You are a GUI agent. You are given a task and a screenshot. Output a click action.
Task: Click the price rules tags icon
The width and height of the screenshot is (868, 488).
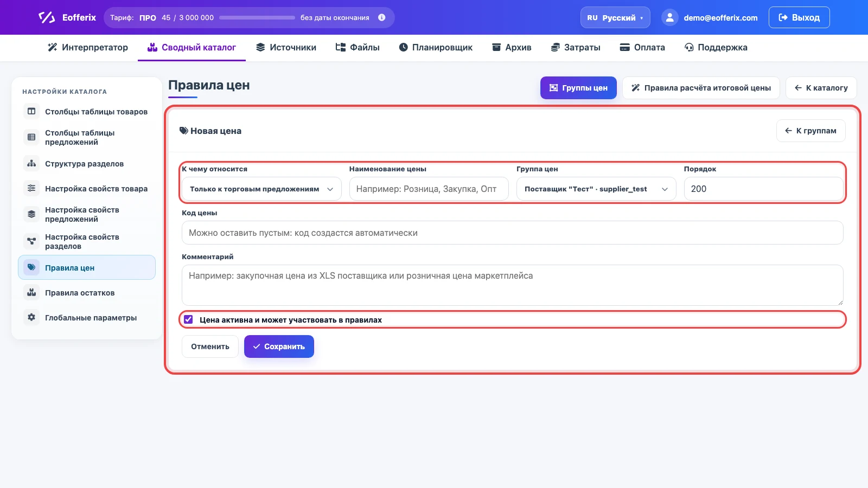[x=31, y=267]
